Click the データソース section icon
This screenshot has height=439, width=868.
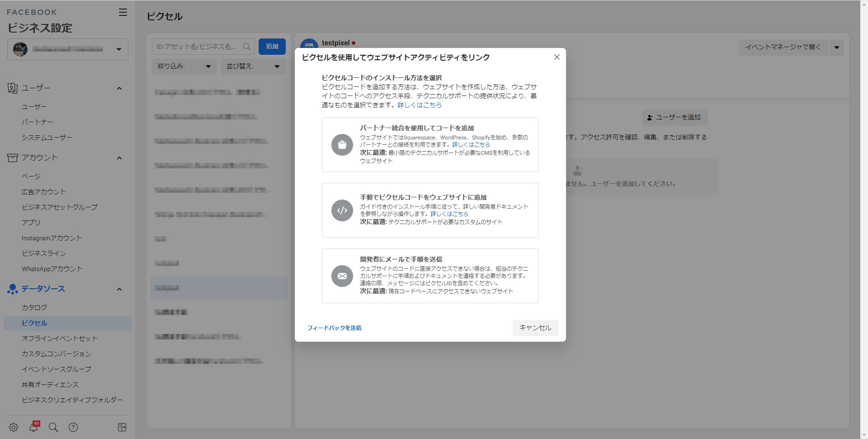(13, 289)
